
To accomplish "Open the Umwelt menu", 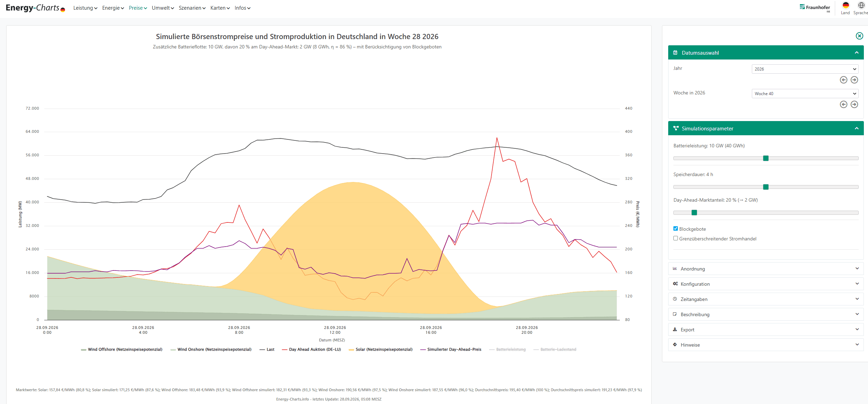I will 163,8.
